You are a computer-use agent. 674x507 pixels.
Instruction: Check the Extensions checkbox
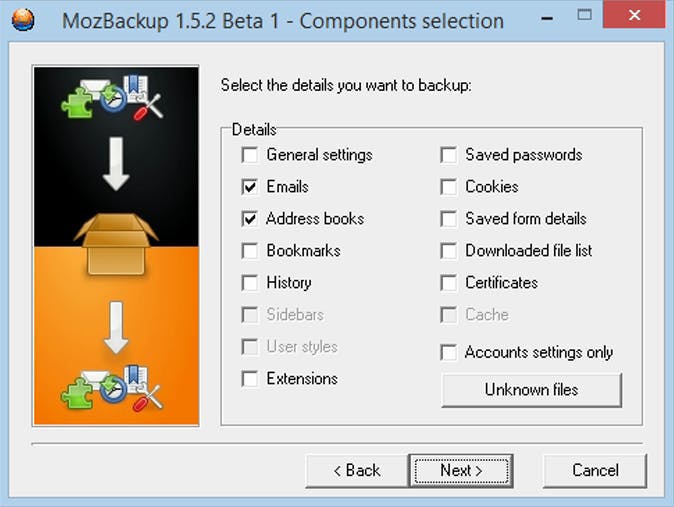(x=249, y=379)
